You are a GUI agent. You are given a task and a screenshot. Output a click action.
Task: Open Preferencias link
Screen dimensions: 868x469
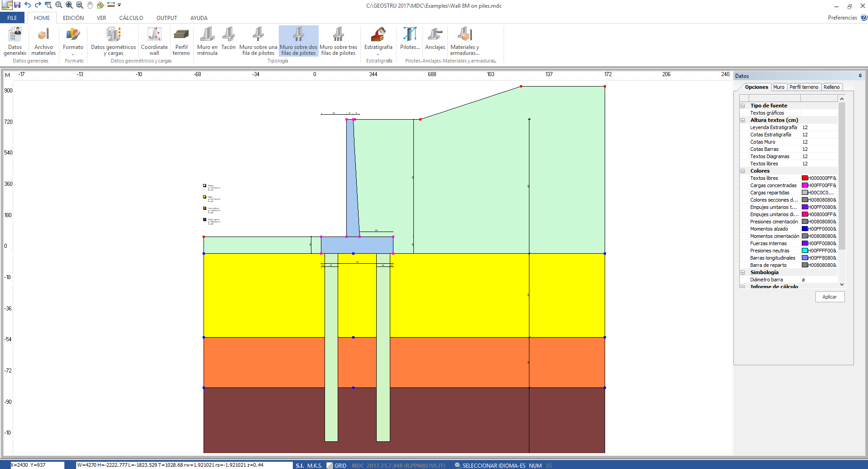click(842, 18)
